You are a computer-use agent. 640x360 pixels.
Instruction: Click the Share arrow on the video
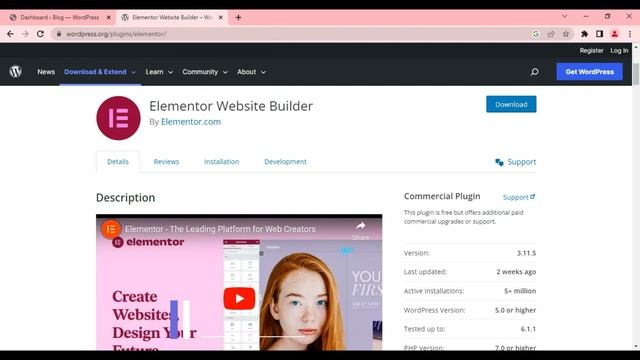click(x=360, y=226)
